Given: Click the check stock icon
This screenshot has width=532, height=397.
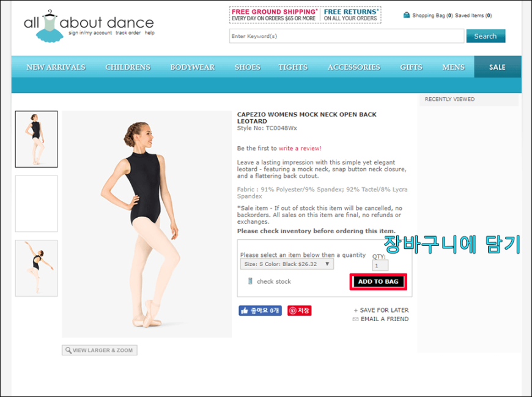Looking at the screenshot, I should click(x=250, y=281).
